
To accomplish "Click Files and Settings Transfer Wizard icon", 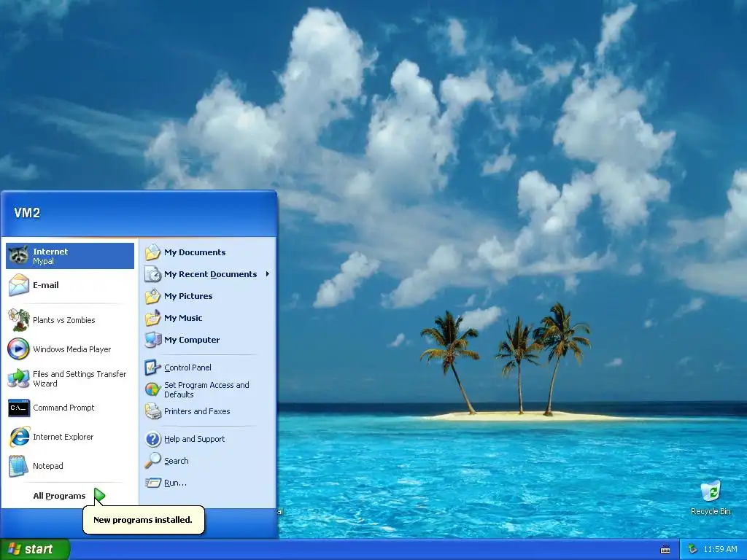I will 19,378.
